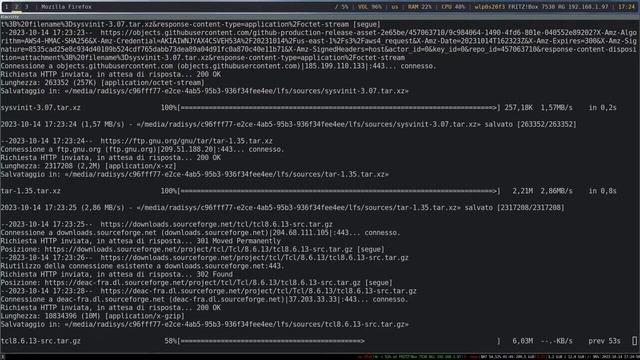Screen dimensions: 640x360
Task: Click 'Riutilizzo della connessione esistente' line
Action: point(142,266)
